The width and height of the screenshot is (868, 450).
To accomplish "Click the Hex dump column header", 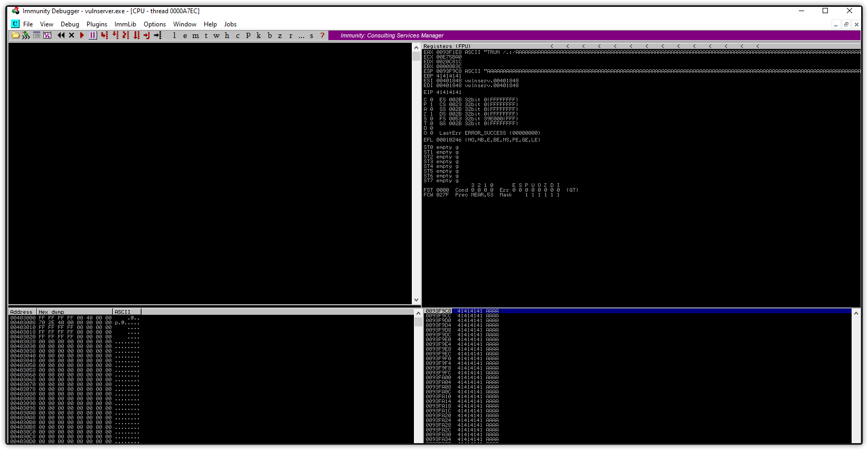I will (x=74, y=312).
